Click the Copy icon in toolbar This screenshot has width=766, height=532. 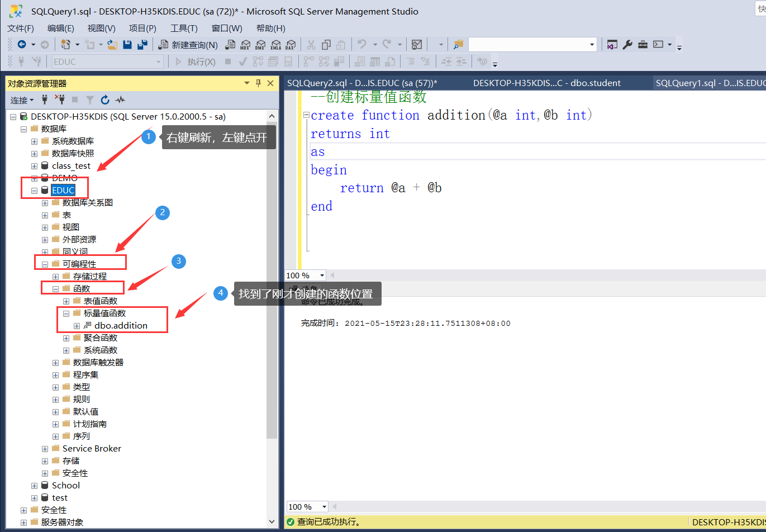(326, 45)
